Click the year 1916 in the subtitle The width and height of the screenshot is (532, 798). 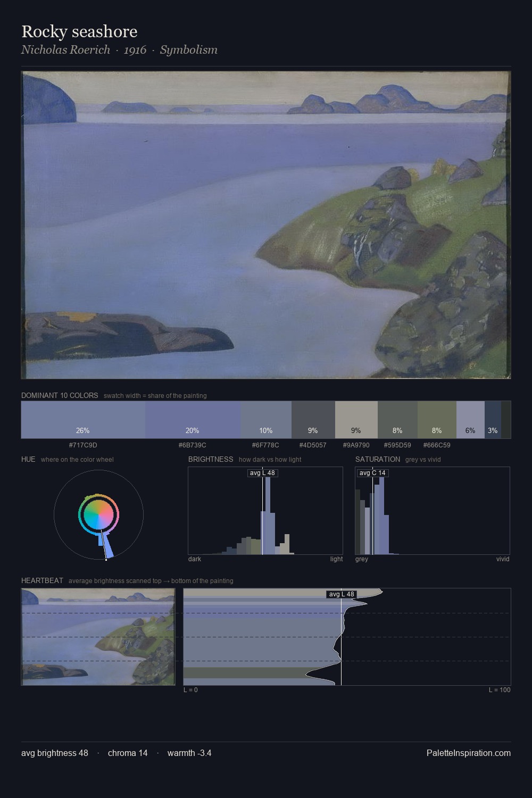tap(135, 49)
